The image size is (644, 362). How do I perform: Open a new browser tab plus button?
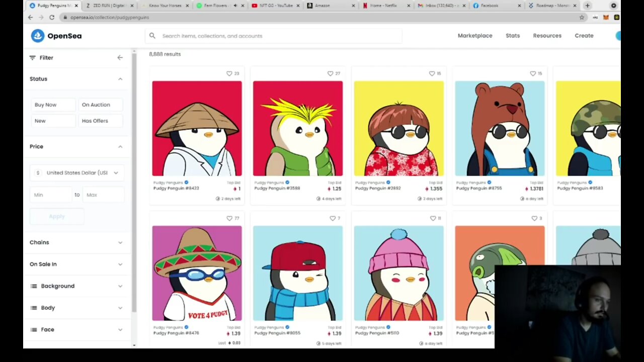click(587, 6)
